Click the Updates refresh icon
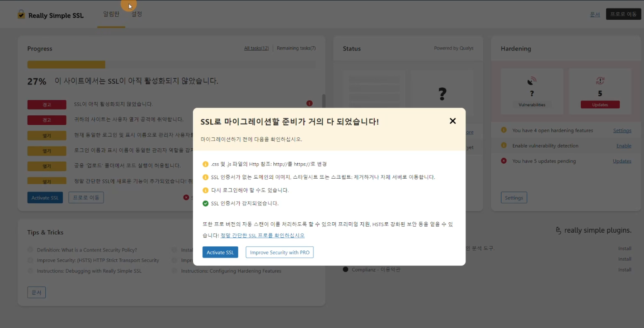 [600, 81]
